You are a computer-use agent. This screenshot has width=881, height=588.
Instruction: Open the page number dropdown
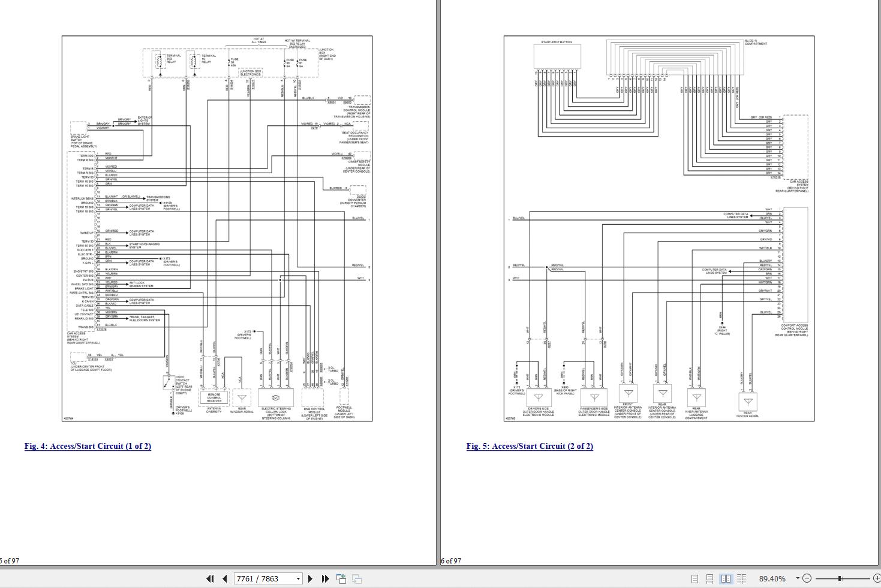pyautogui.click(x=297, y=578)
